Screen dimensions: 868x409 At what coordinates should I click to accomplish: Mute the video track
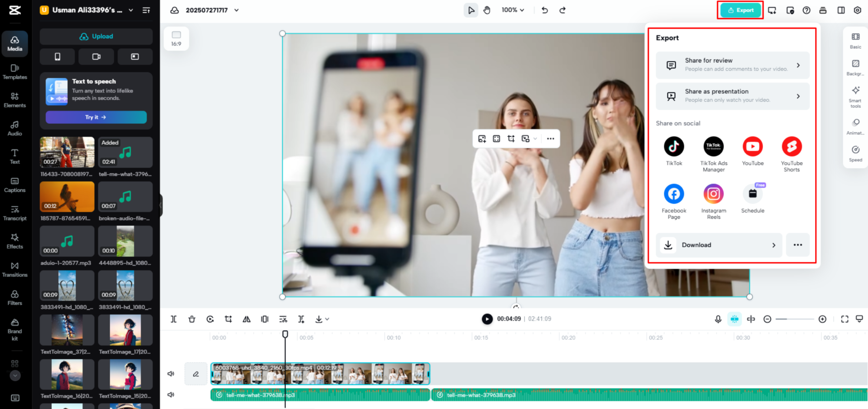pos(171,374)
